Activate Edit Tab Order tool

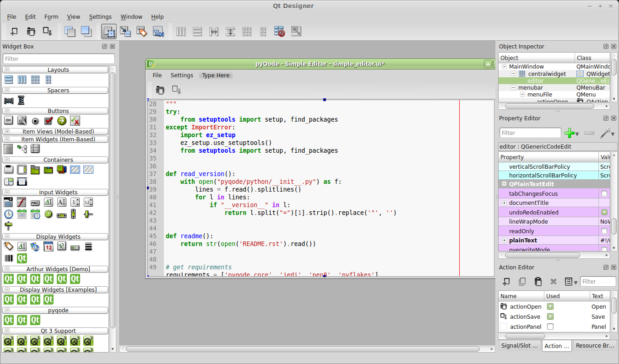pyautogui.click(x=158, y=32)
